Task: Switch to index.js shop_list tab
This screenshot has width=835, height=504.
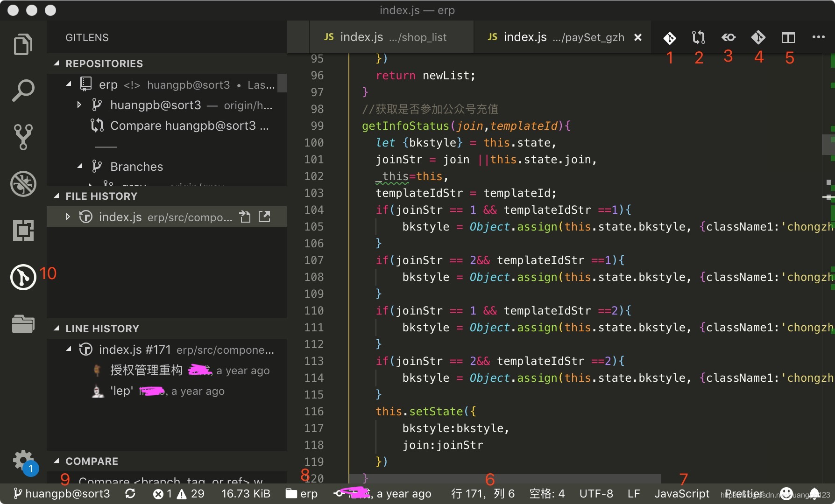Action: (x=391, y=37)
